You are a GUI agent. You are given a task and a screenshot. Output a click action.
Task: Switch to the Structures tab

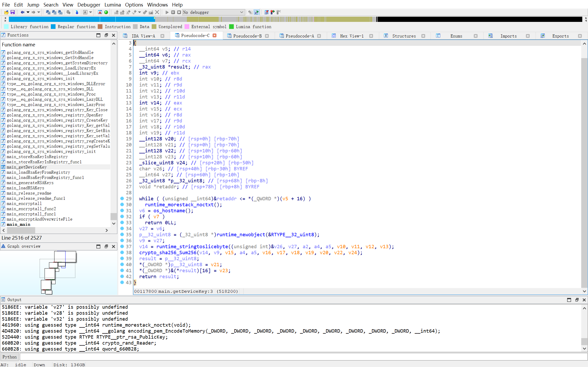click(404, 36)
